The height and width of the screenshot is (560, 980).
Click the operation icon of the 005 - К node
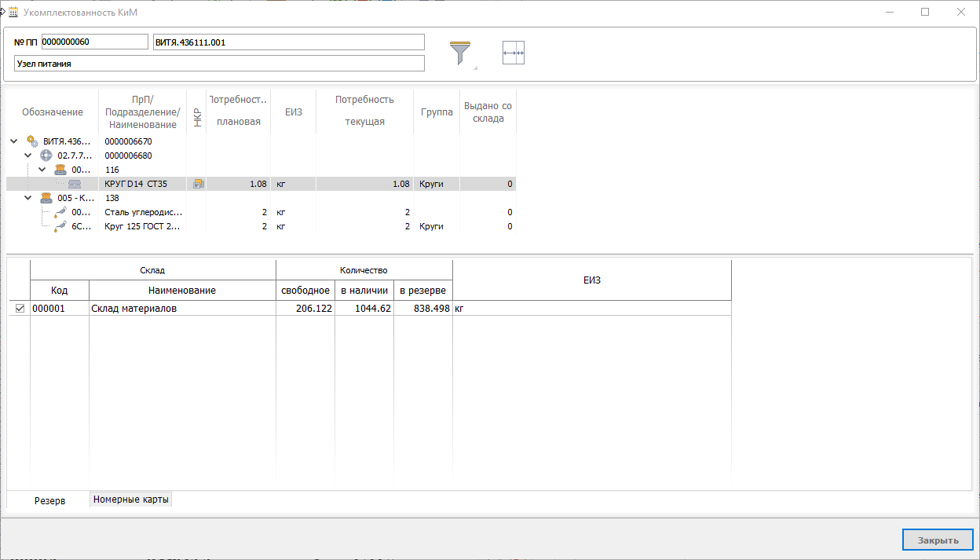point(46,198)
